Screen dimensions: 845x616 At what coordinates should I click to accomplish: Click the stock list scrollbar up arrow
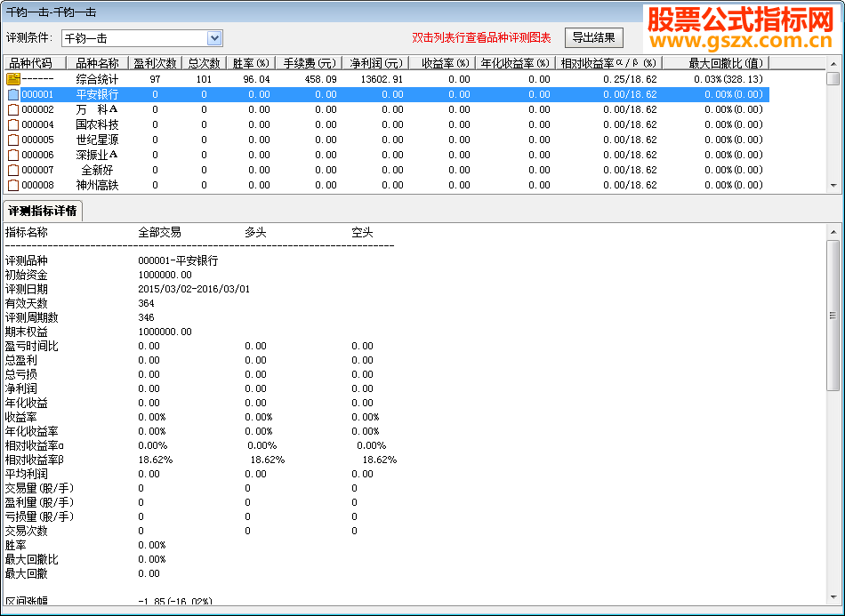tap(833, 63)
